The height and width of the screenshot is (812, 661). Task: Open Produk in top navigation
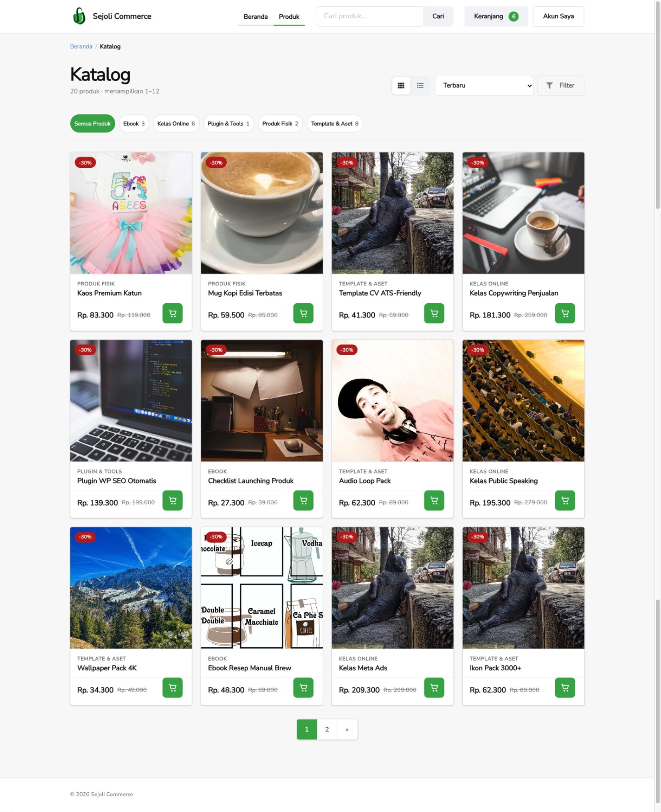click(289, 17)
